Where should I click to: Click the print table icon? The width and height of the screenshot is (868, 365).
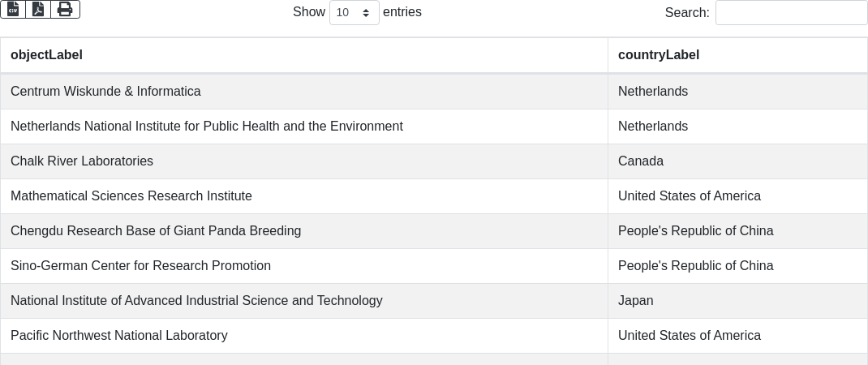coord(65,10)
